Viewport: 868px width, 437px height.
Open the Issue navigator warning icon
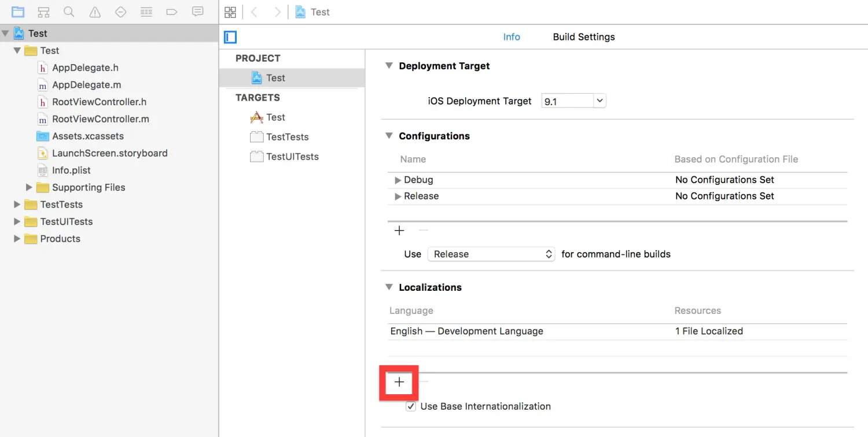coord(95,12)
